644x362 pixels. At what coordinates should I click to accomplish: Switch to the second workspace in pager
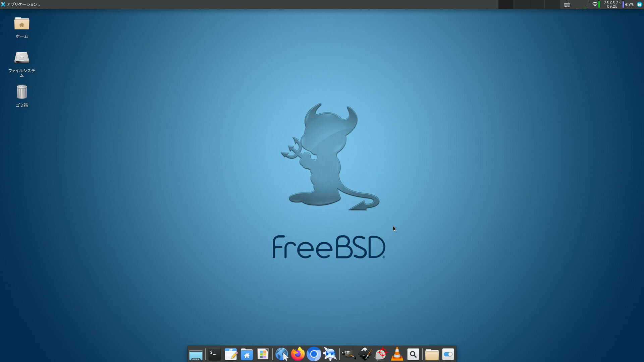[x=521, y=4]
